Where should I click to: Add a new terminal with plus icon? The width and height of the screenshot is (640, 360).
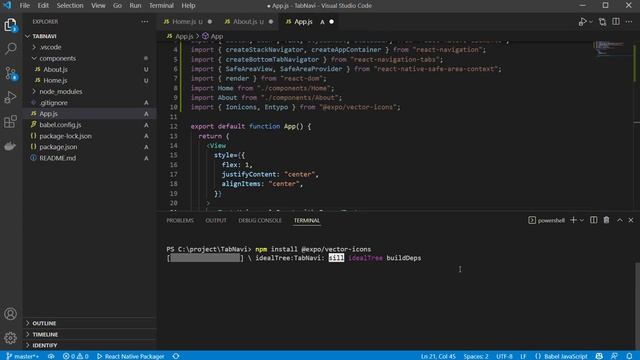[573, 220]
